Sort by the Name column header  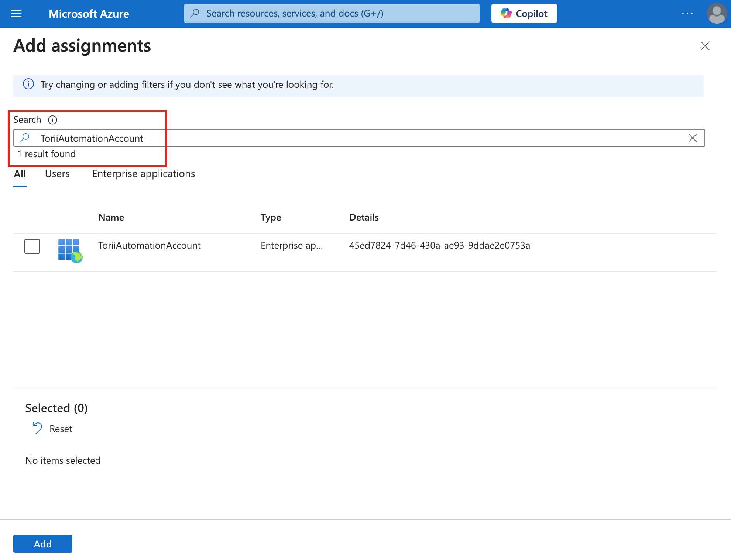[x=111, y=217]
